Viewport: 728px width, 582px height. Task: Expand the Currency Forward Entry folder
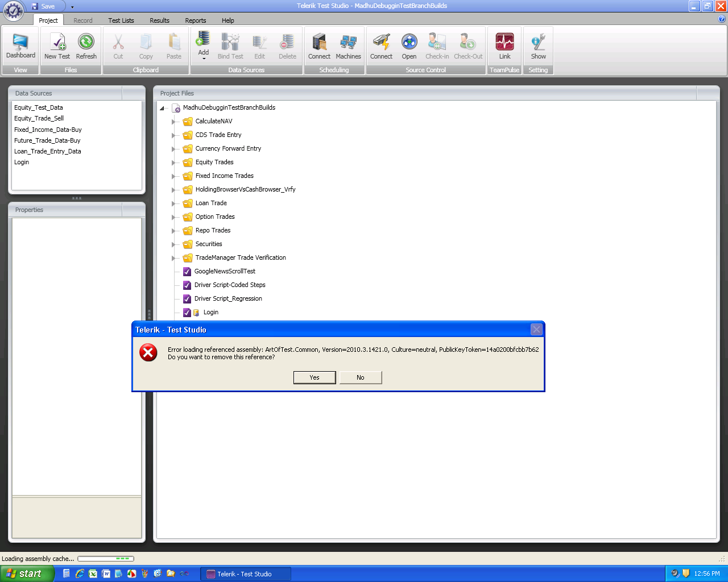[173, 149]
